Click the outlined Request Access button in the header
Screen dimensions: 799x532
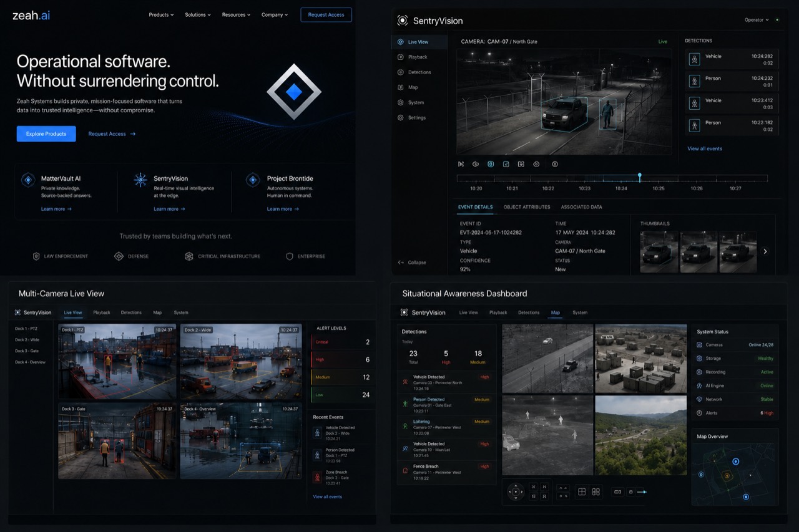point(326,15)
